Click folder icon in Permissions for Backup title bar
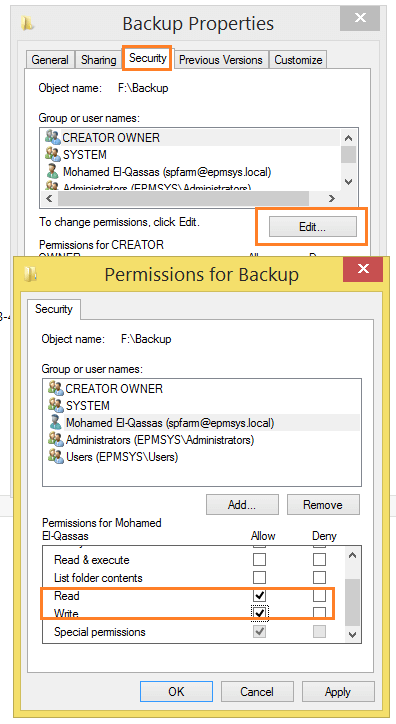Screen dimensions: 396x724 click(30, 274)
